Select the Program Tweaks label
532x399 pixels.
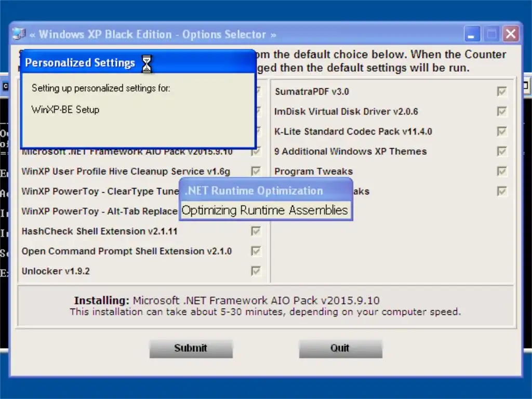pos(313,171)
